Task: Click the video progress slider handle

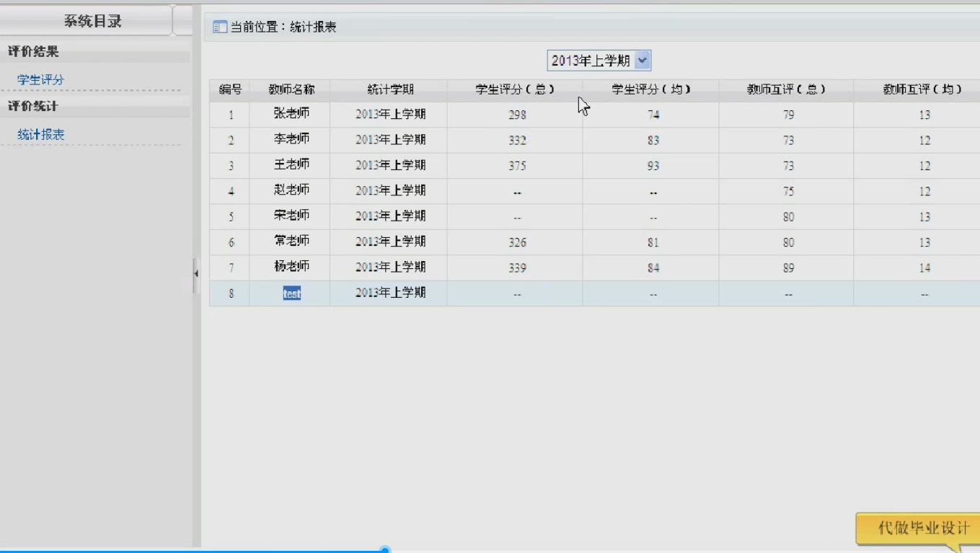Action: click(385, 550)
